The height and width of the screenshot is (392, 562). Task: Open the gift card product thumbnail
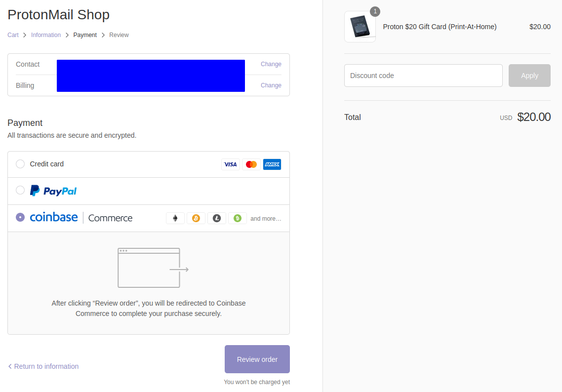(360, 27)
